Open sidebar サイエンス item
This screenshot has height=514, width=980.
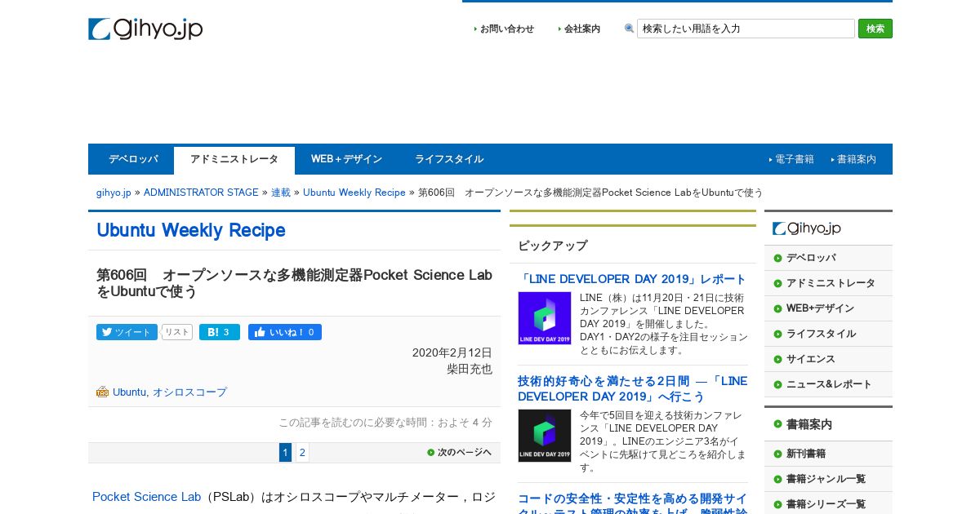pyautogui.click(x=828, y=359)
